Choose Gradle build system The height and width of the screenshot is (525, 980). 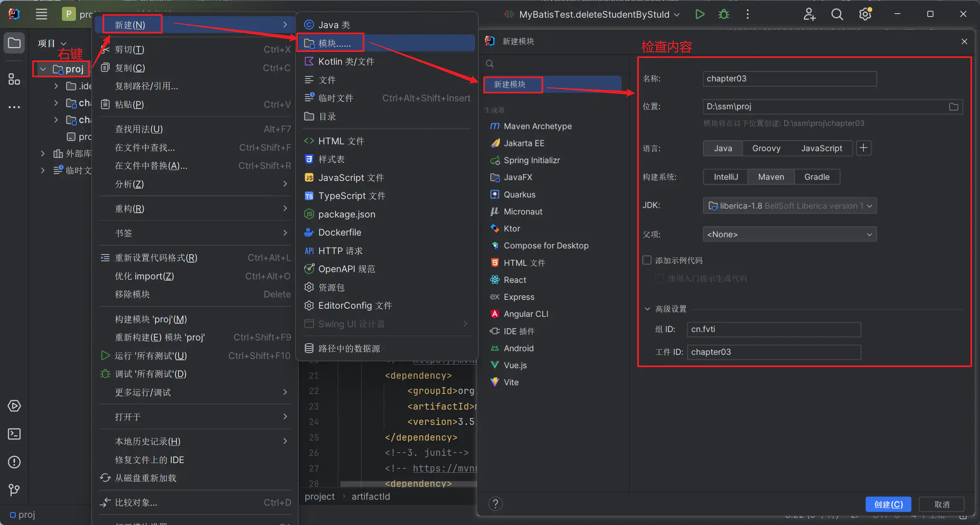pos(817,177)
